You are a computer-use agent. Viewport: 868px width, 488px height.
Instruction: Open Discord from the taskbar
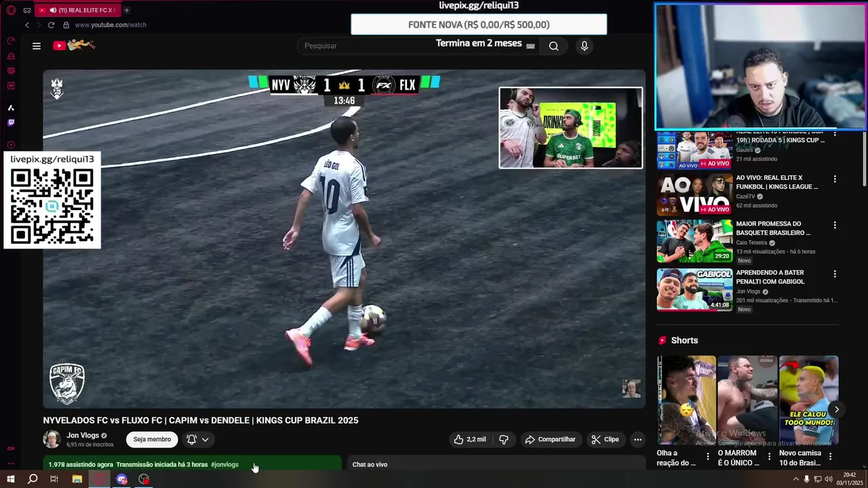(x=122, y=479)
